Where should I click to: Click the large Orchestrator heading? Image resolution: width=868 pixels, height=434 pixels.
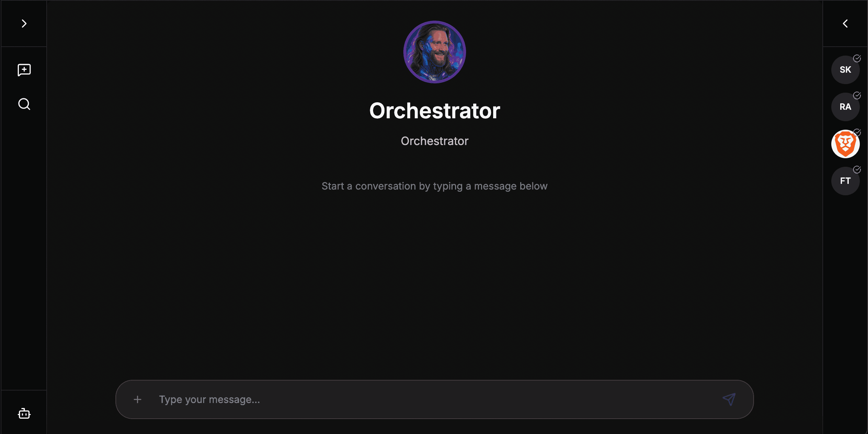coord(434,110)
